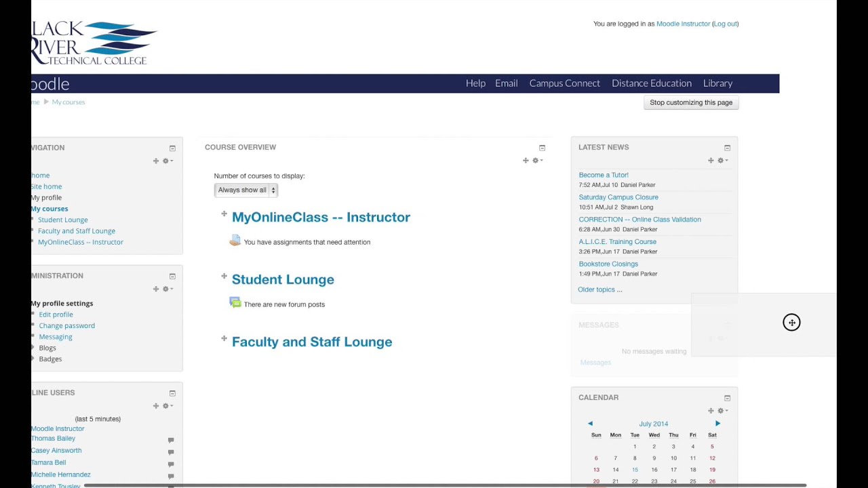Go to previous month in the calendar
Image resolution: width=868 pixels, height=488 pixels.
[590, 424]
